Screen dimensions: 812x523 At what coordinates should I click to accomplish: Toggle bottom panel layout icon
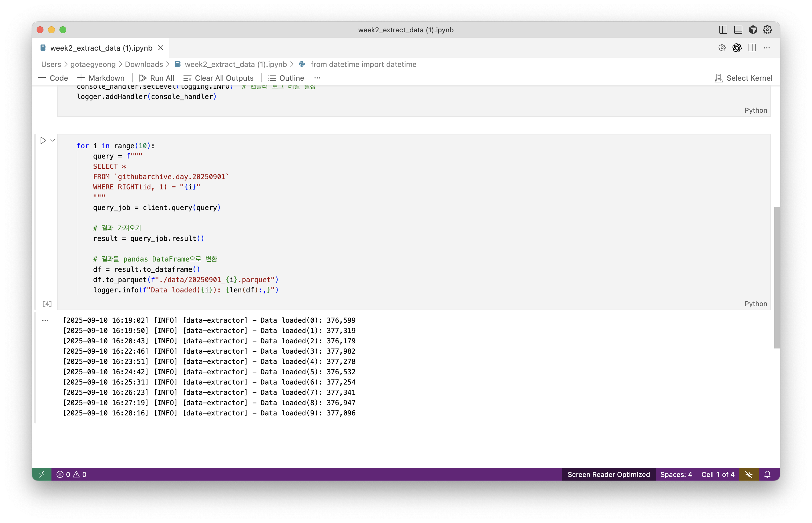pyautogui.click(x=738, y=30)
